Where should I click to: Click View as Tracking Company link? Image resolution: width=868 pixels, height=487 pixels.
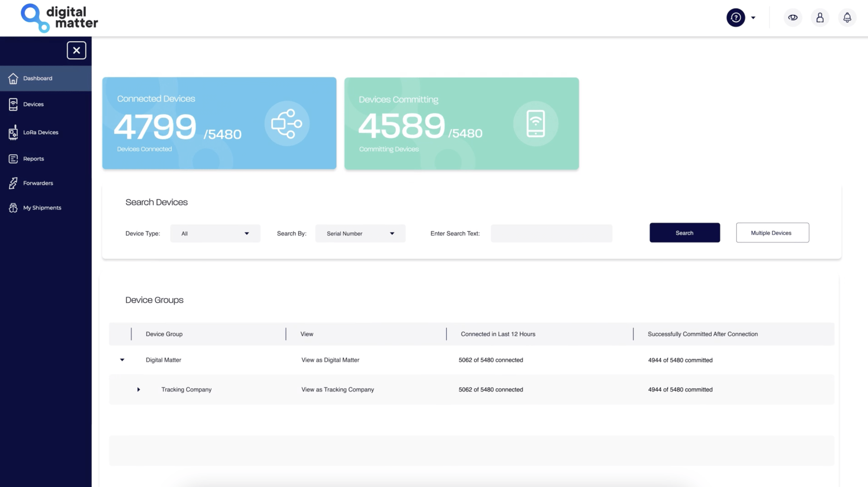[x=338, y=390]
